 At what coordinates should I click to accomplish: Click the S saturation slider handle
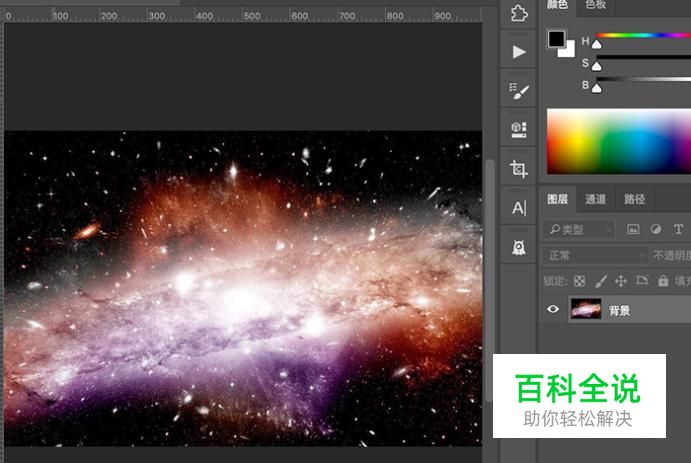596,66
